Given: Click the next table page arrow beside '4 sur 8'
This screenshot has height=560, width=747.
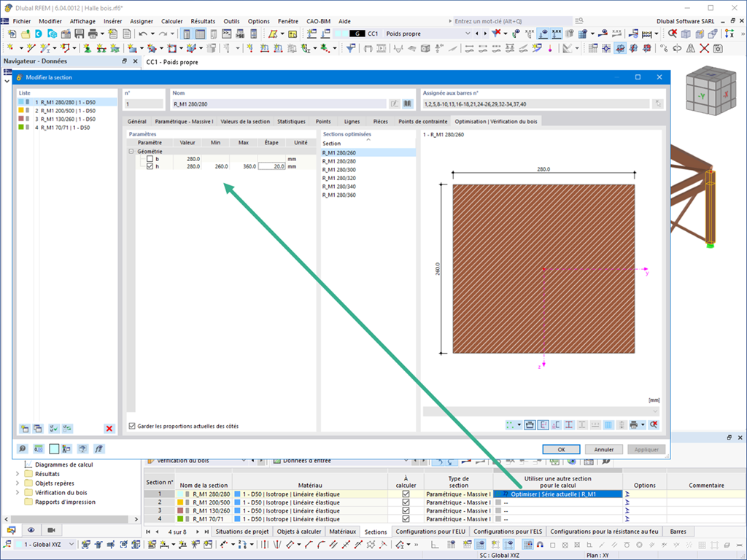Looking at the screenshot, I should (197, 532).
